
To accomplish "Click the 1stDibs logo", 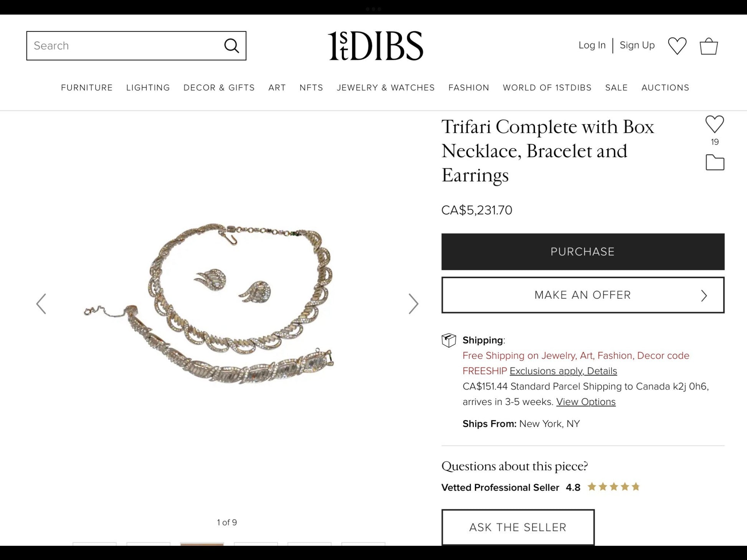I will pos(375,46).
